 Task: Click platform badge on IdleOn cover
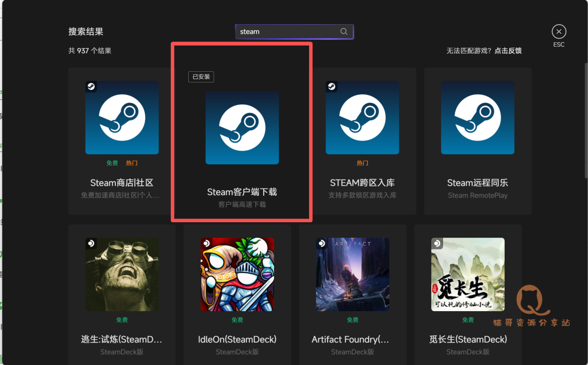pos(206,244)
